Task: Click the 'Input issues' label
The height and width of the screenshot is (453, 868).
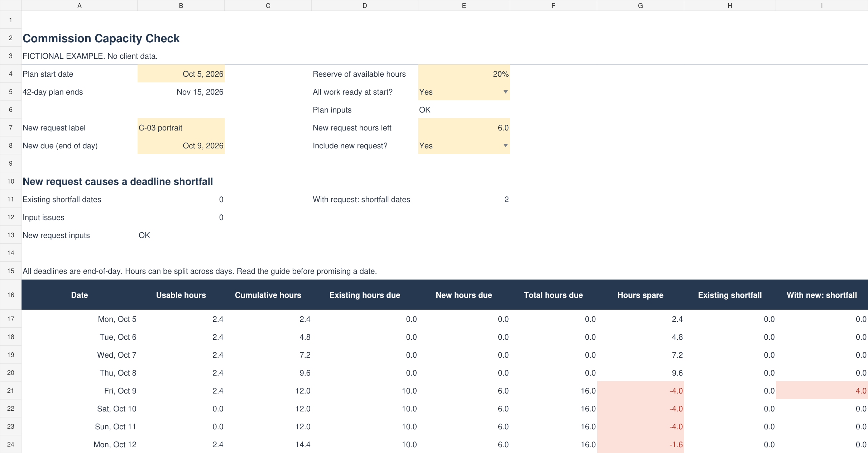Action: pos(43,217)
